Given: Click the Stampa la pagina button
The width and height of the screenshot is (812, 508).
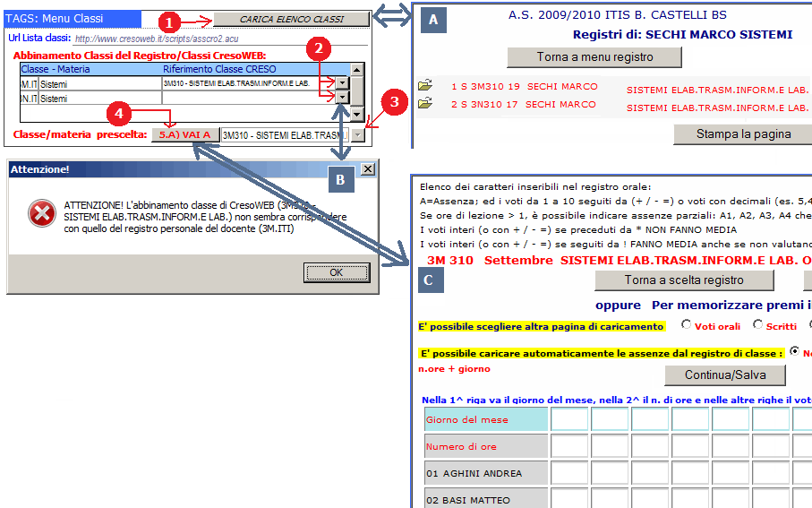Looking at the screenshot, I should (743, 134).
